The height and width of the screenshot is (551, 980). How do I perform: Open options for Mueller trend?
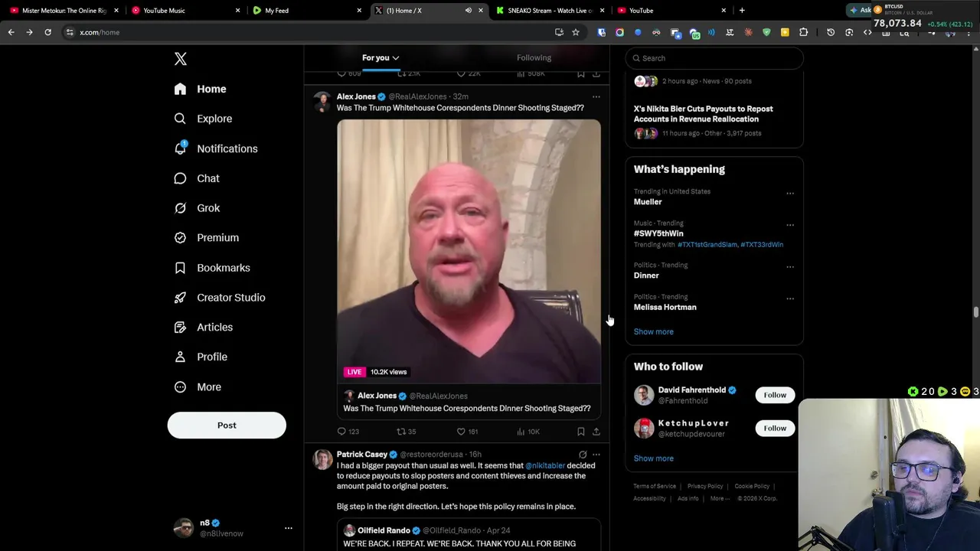[790, 194]
